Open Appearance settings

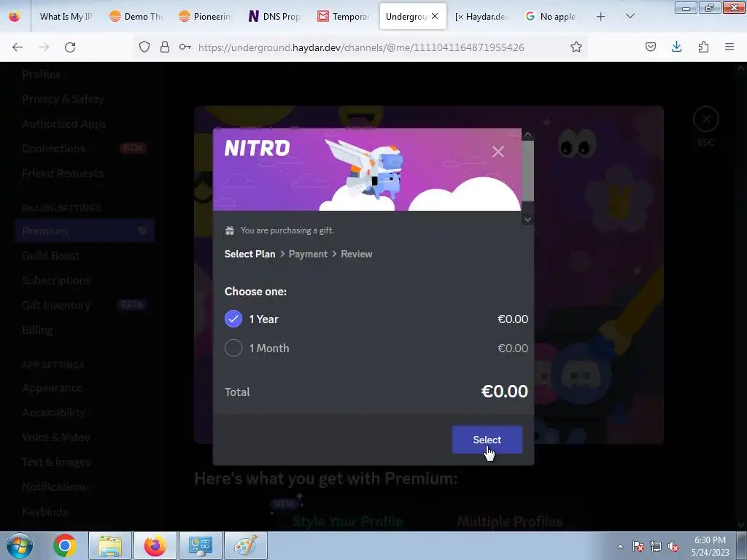point(52,388)
